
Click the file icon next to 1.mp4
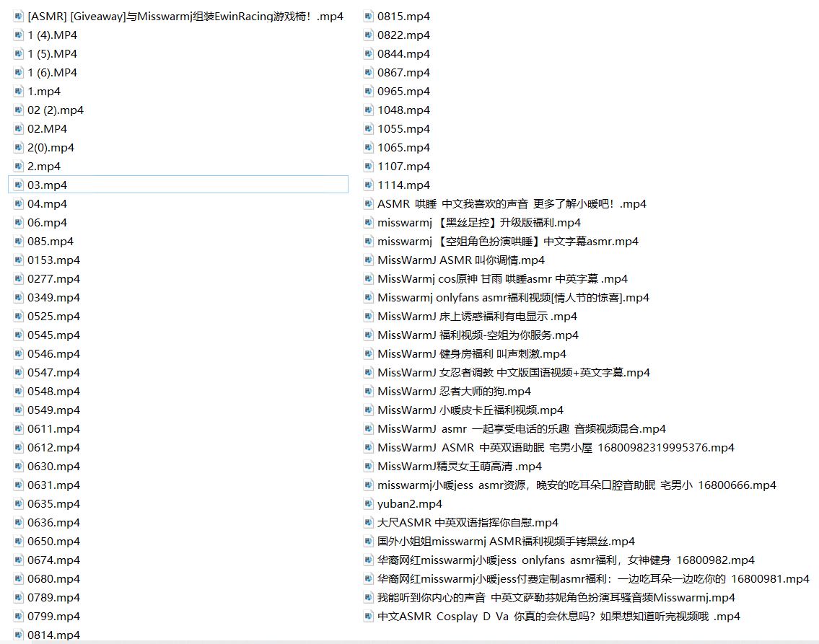click(18, 92)
